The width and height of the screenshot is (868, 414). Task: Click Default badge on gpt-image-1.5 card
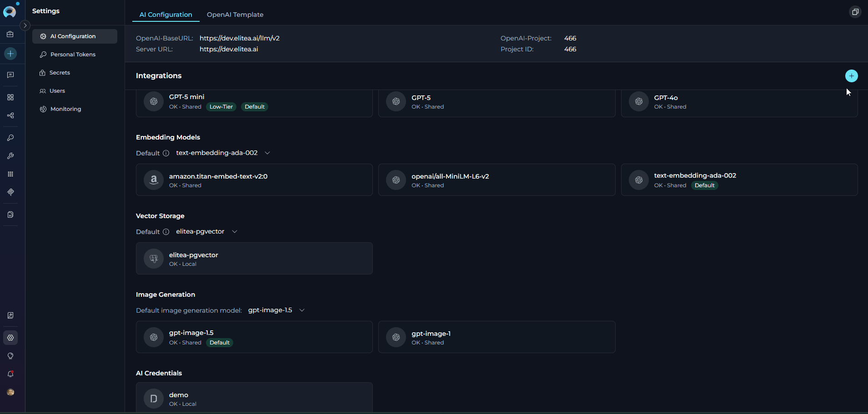click(x=220, y=343)
